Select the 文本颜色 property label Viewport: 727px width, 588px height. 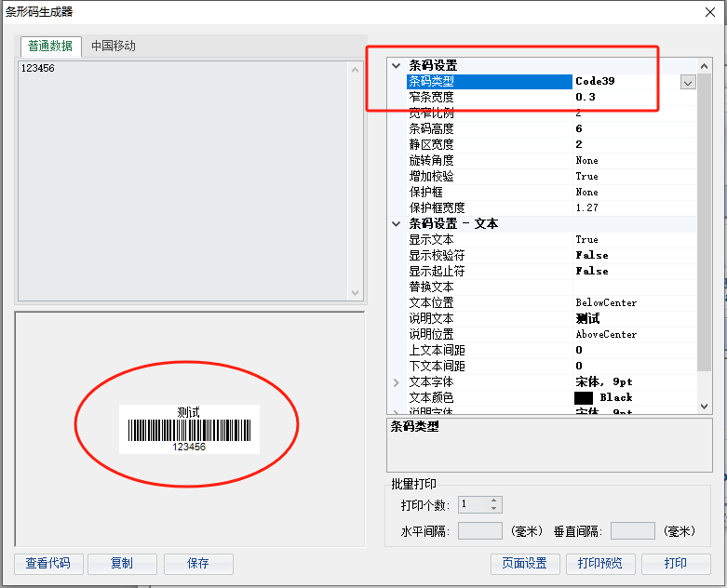tap(431, 397)
